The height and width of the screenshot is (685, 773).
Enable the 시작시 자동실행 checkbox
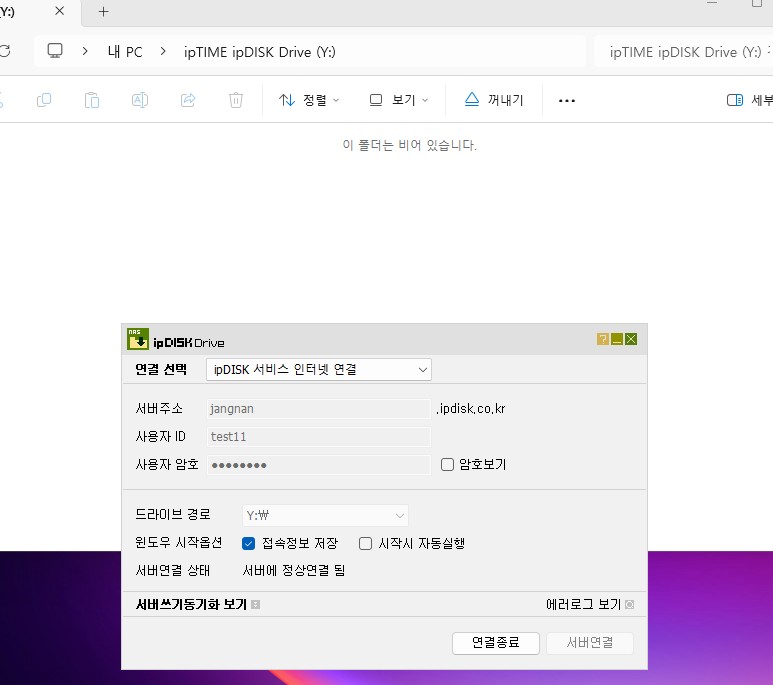365,543
